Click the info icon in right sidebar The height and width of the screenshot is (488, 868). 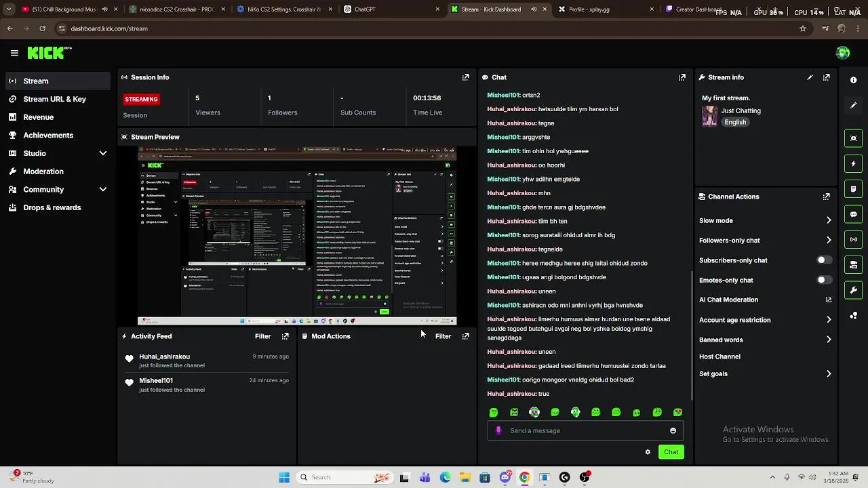click(853, 80)
